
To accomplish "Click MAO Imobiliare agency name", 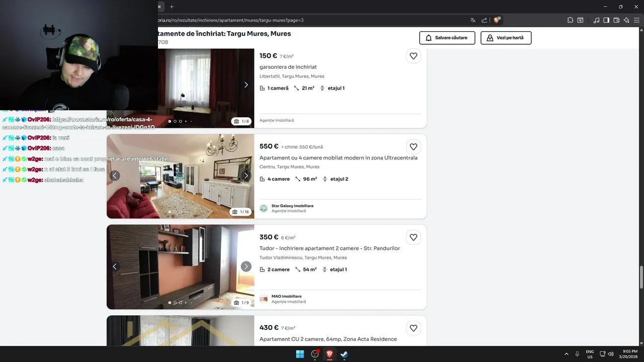I will (x=286, y=296).
